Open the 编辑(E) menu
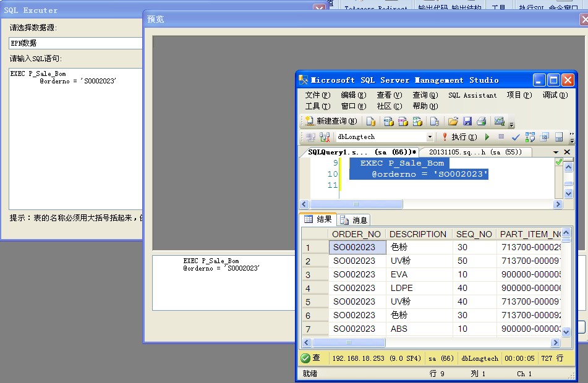 pos(353,95)
